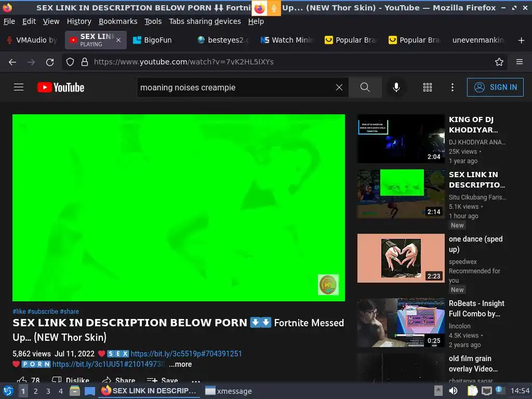Click the #like hashtag
The height and width of the screenshot is (399, 532).
(19, 312)
